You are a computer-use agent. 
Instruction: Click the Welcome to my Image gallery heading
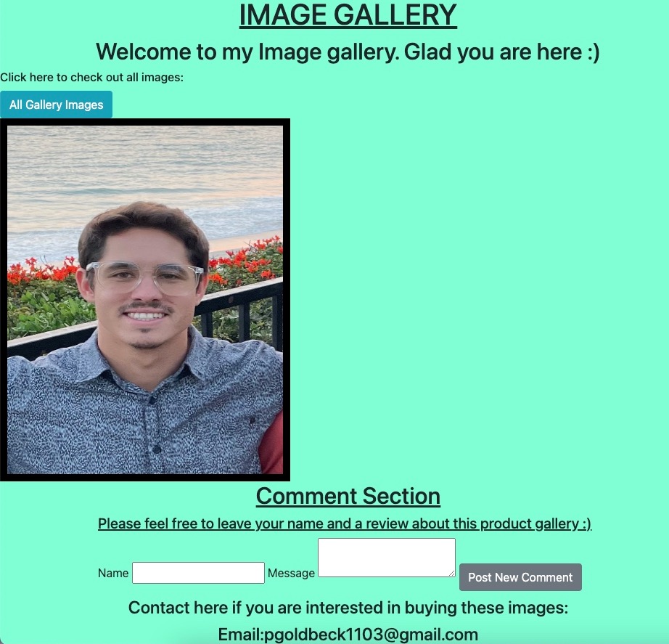348,52
